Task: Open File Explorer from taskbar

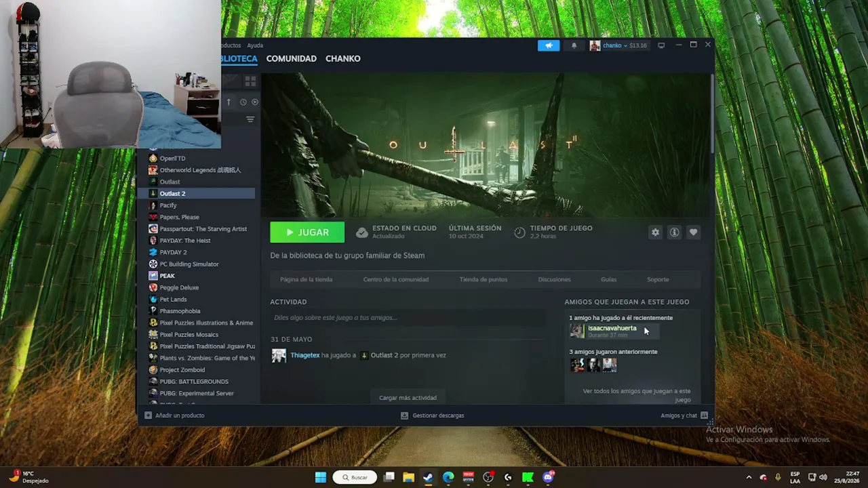Action: click(408, 477)
